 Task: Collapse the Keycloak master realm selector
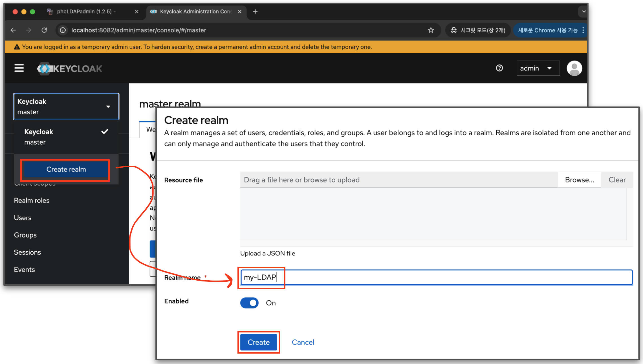(x=66, y=106)
